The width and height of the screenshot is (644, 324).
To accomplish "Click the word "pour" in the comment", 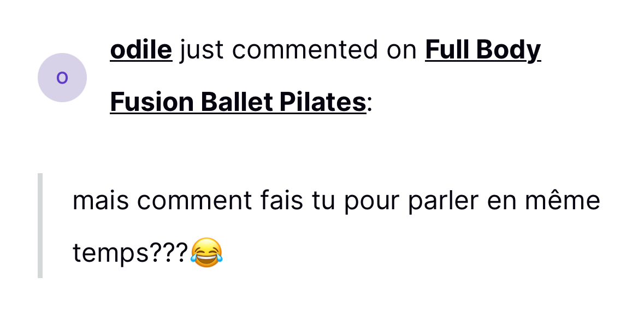I will [371, 202].
